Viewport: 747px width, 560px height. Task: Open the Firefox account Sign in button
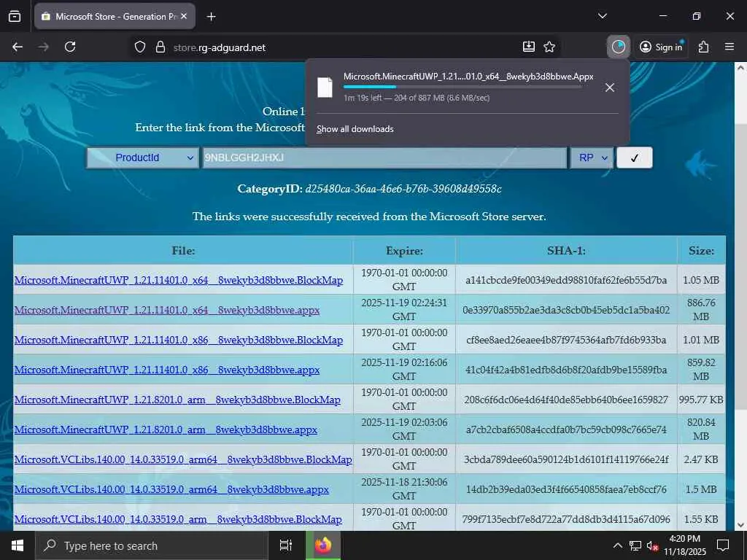pyautogui.click(x=661, y=47)
